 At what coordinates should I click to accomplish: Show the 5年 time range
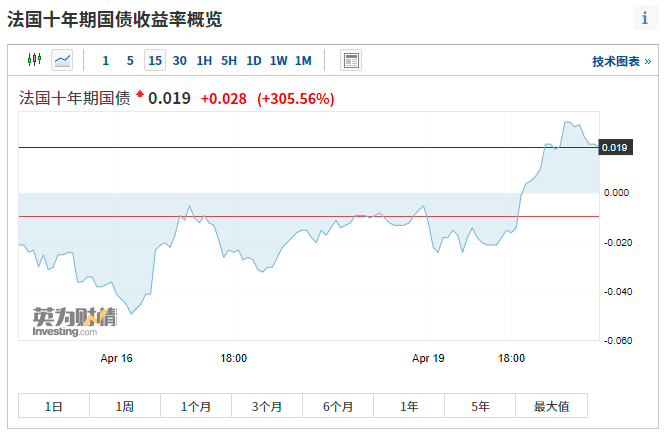tap(481, 406)
